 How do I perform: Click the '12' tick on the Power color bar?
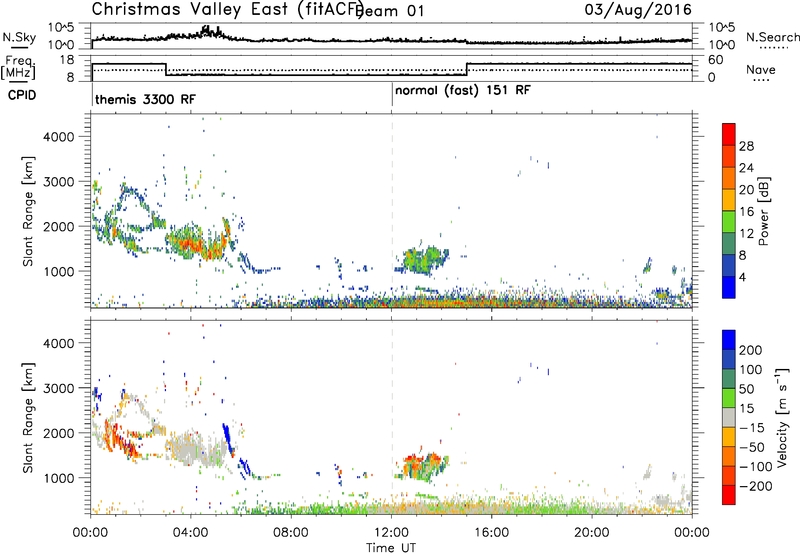click(x=746, y=234)
